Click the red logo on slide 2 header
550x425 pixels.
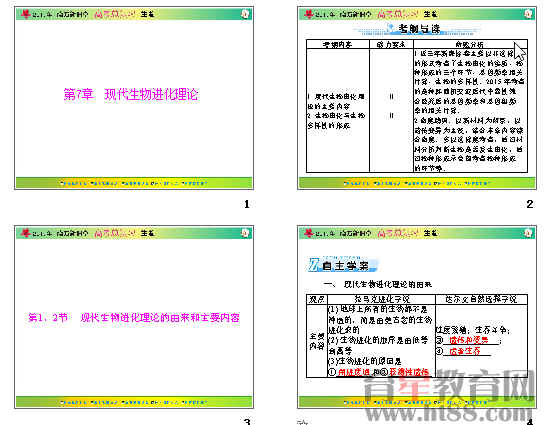tap(308, 14)
